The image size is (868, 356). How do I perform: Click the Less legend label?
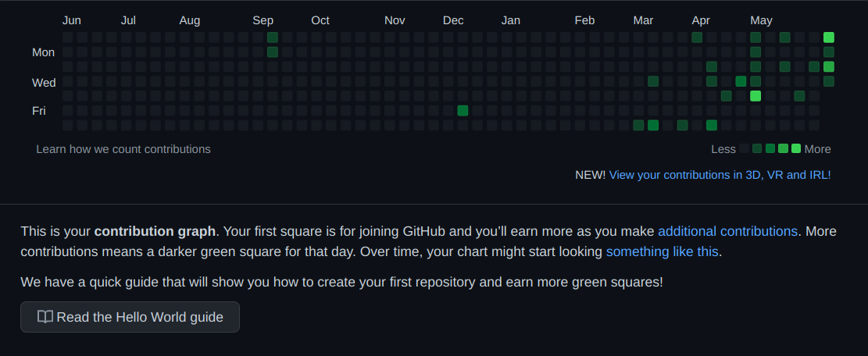pyautogui.click(x=723, y=149)
